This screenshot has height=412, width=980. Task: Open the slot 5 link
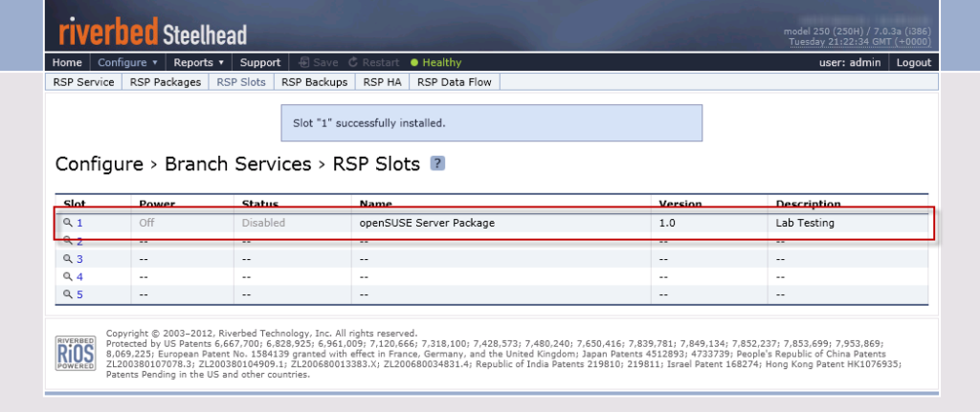click(79, 294)
